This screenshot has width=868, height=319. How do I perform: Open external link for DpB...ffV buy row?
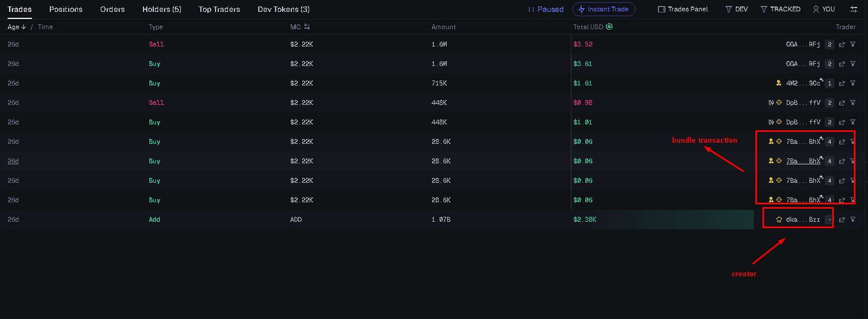pos(842,122)
